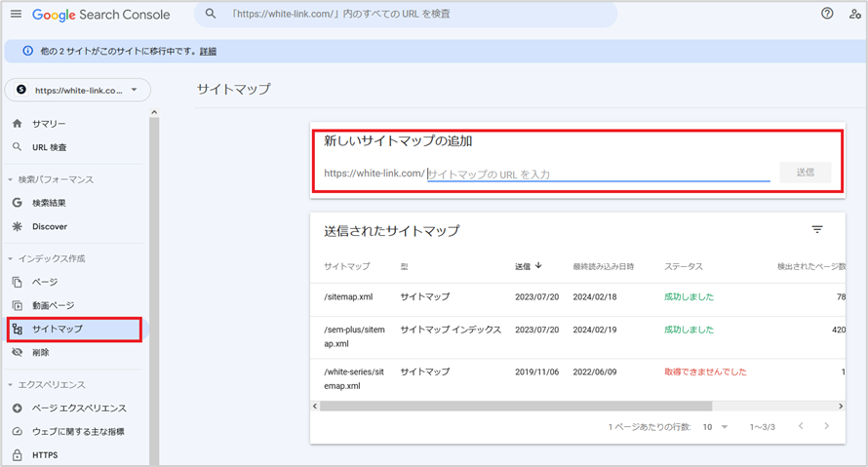
Task: Click the plus circle icon beside ページ エクスペリエンス
Action: (18, 409)
